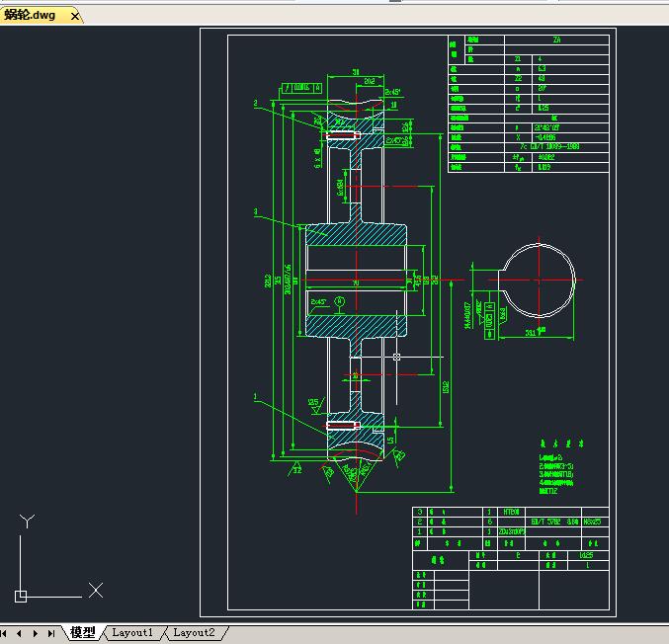Pick part balloon number 3 leader label
Image resolution: width=669 pixels, height=644 pixels.
pyautogui.click(x=256, y=212)
